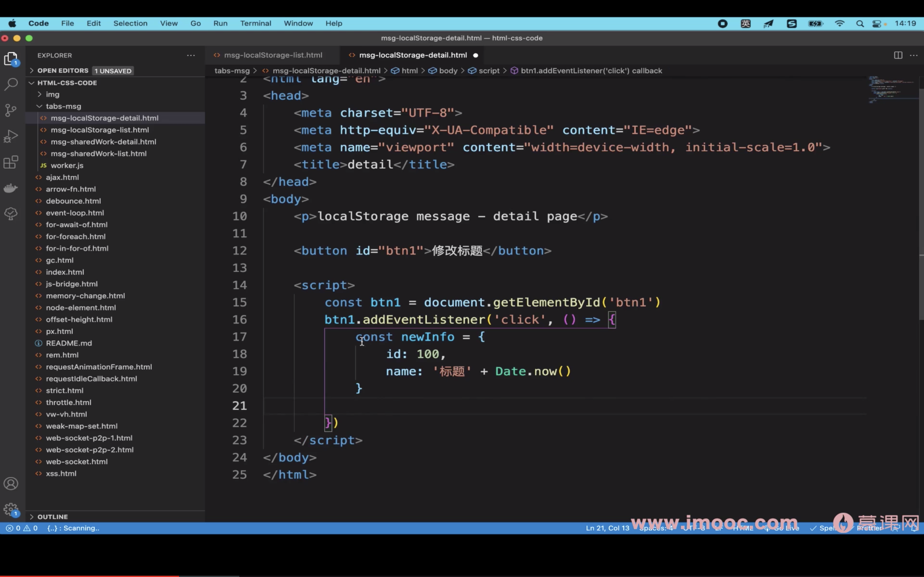Open Run and Debug view icon
Viewport: 924px width, 577px height.
click(x=11, y=136)
